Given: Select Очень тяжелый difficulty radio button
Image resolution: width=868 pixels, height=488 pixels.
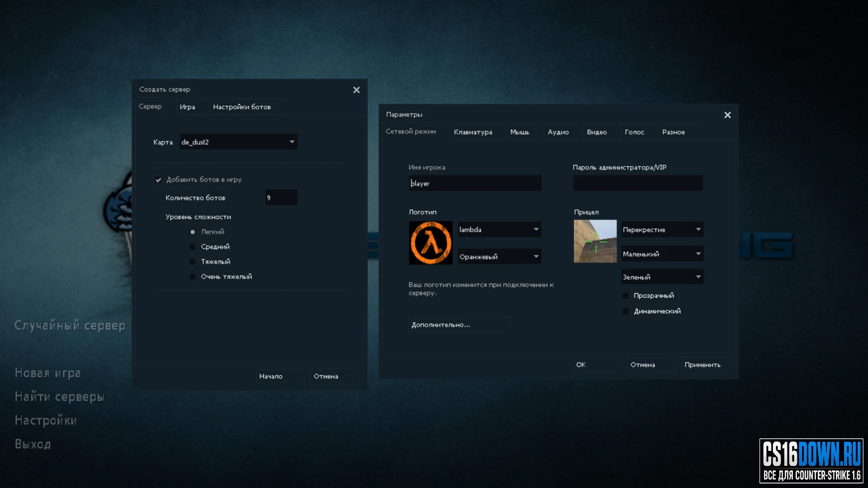Looking at the screenshot, I should (193, 277).
